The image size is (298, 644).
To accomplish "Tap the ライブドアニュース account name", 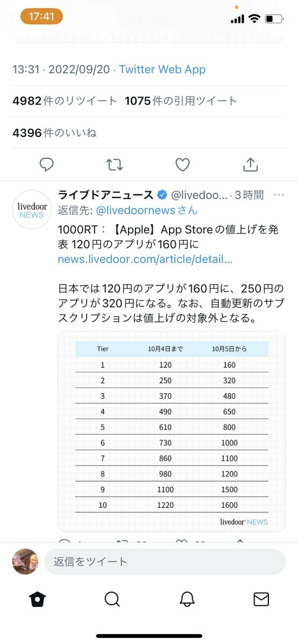I will (x=106, y=195).
